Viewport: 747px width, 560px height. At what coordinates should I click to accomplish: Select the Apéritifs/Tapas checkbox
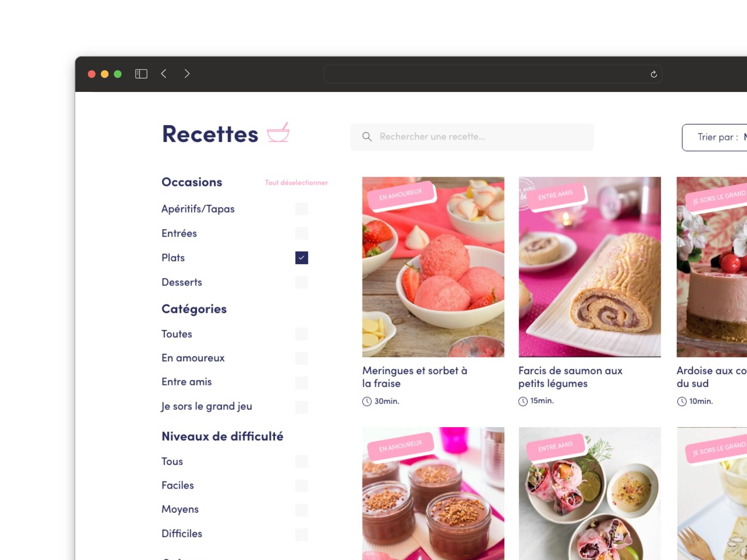click(x=302, y=209)
